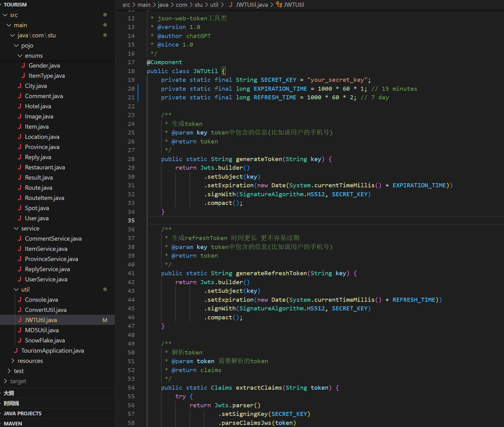Collapse the service folder chevron
This screenshot has height=427, width=504.
point(16,228)
